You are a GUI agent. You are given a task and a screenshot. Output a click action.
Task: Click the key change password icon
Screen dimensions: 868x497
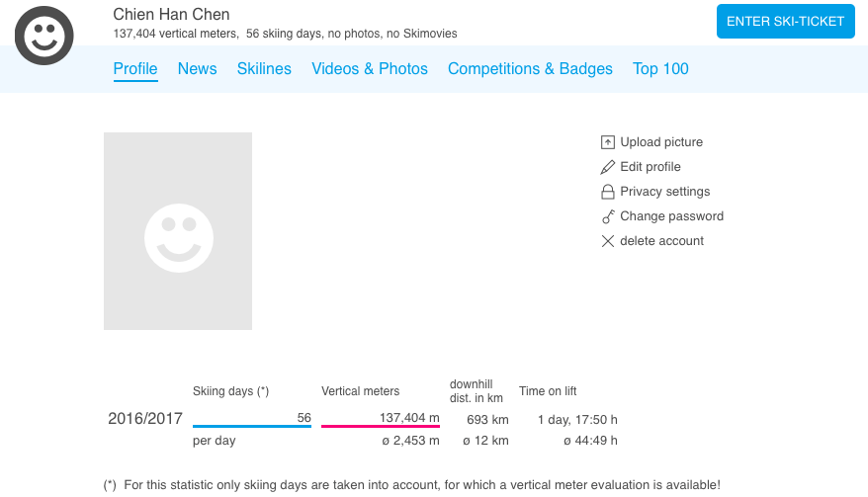[x=608, y=216]
